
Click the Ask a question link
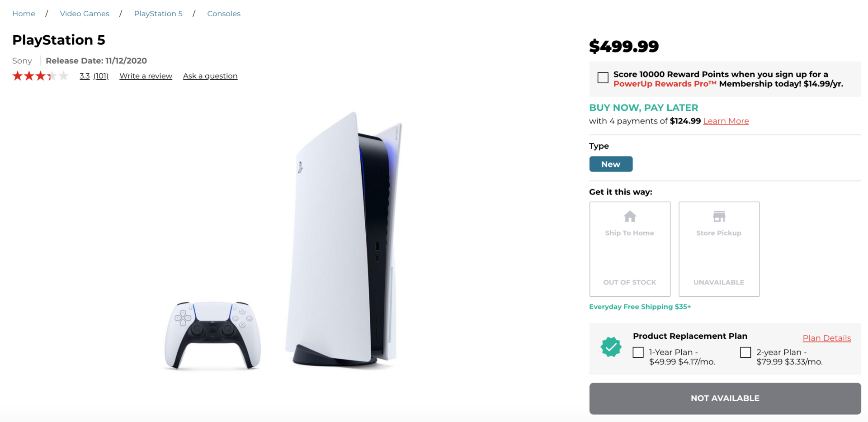click(210, 76)
